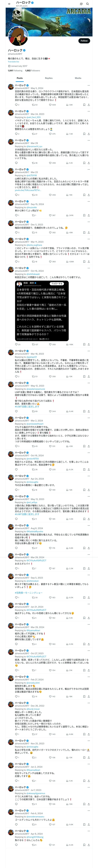Bookmark the Sep 15, 2024 post
Screen dimensions: 98x868
84,215
